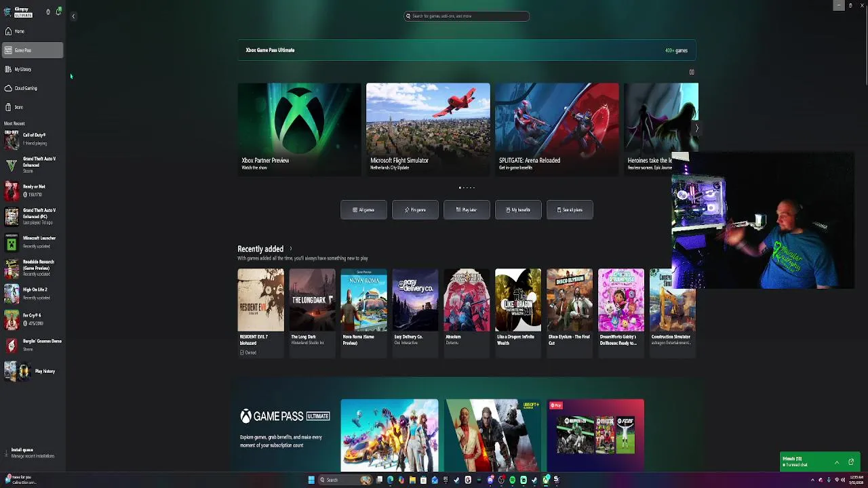868x488 pixels.
Task: Open the notifications bell icon
Action: point(58,12)
